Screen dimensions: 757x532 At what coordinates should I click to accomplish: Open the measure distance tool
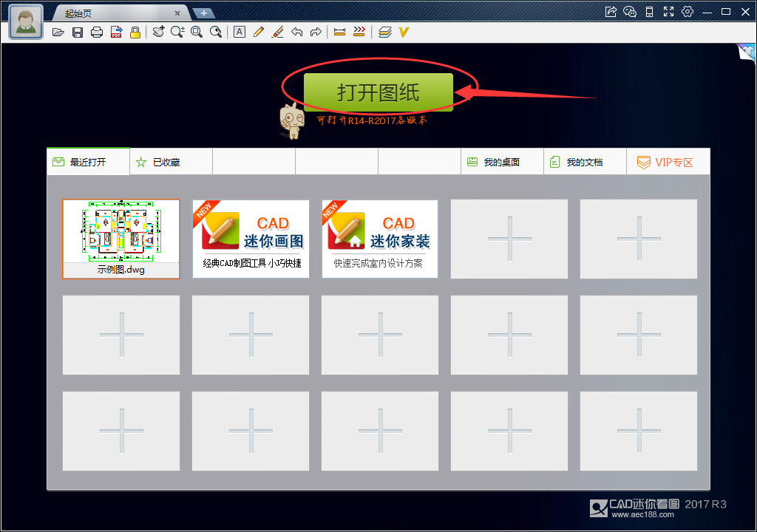(339, 32)
